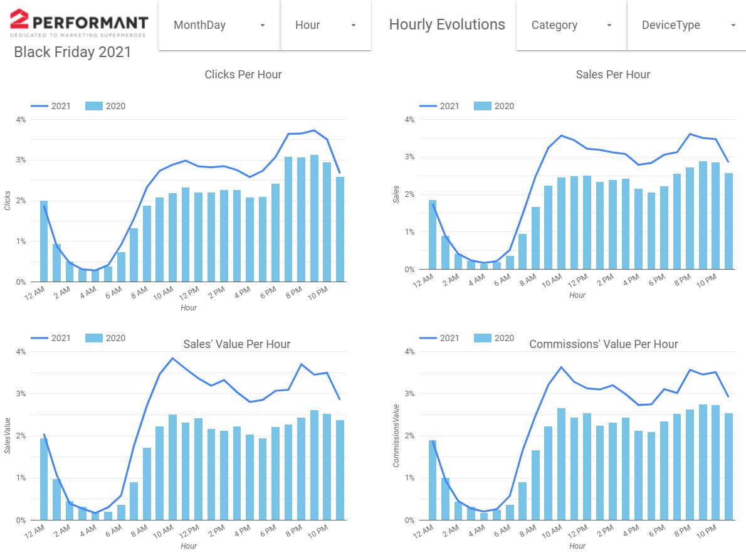
Task: Click the Category dropdown arrow icon
Action: [609, 25]
